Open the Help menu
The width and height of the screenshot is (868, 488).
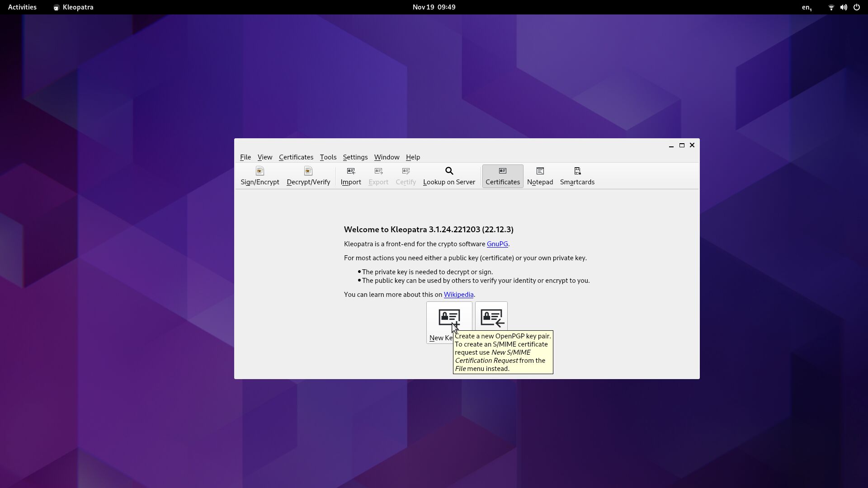(x=412, y=157)
